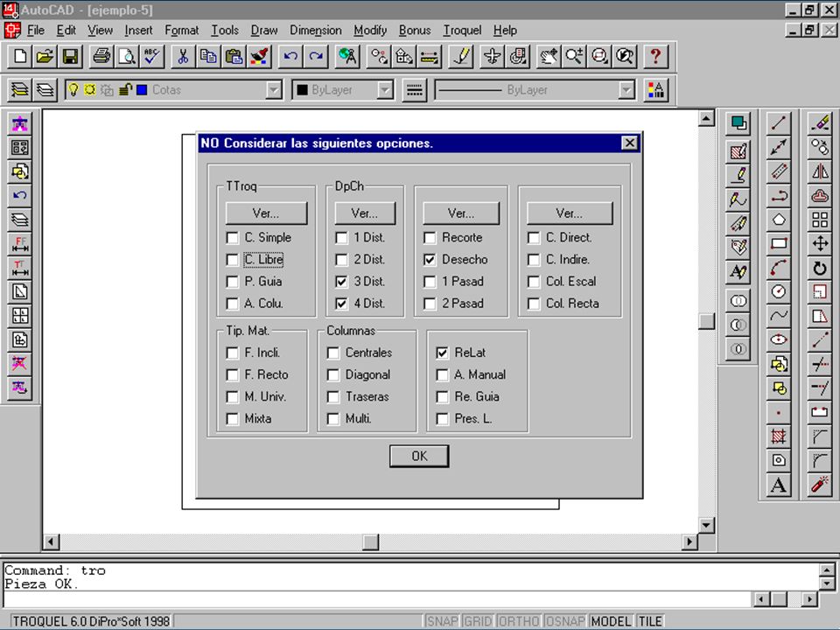The image size is (840, 630).
Task: Open a file with the Open folder icon
Action: point(45,56)
